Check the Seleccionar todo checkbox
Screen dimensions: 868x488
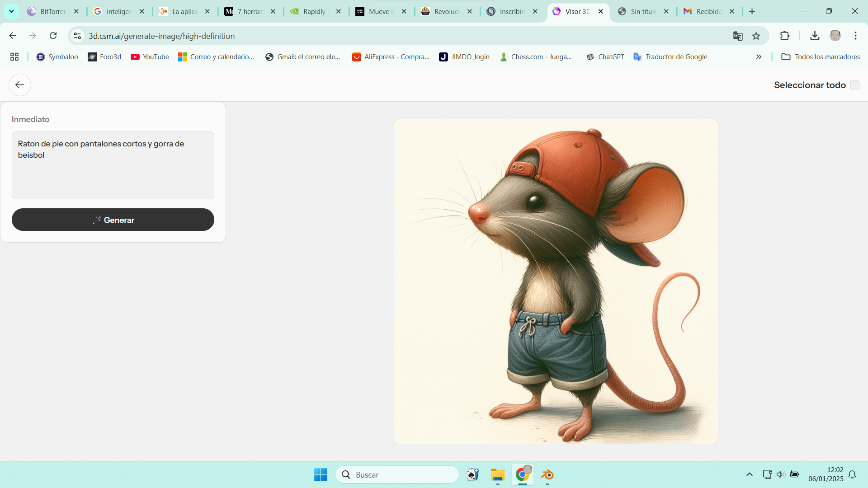pos(854,85)
